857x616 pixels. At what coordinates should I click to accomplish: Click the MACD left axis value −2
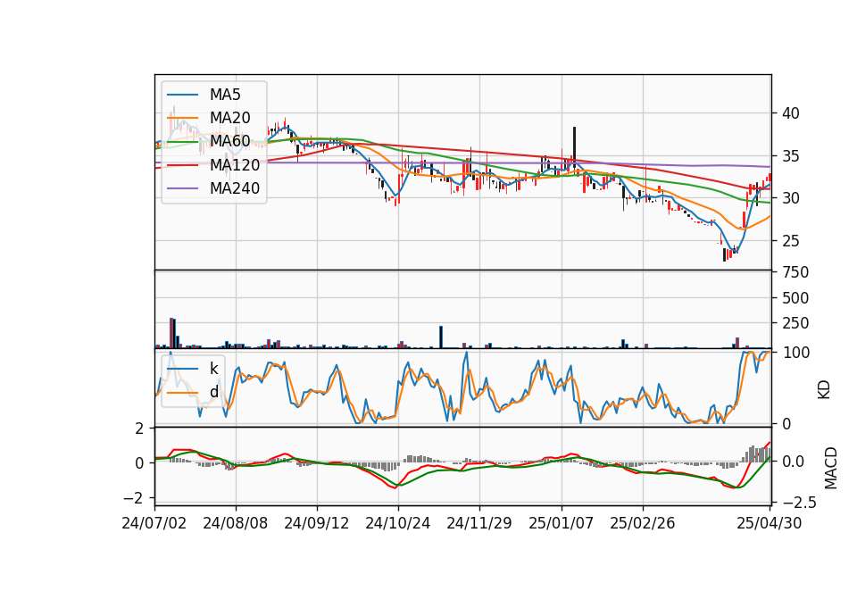(134, 498)
